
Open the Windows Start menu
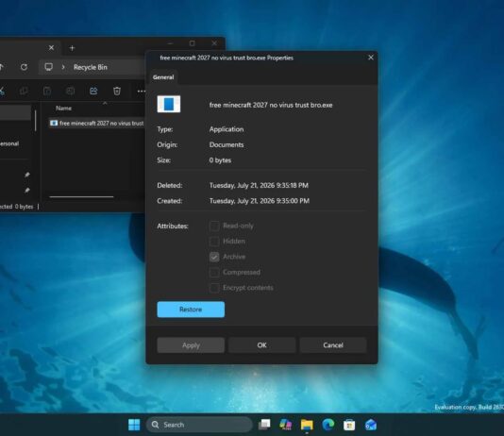pyautogui.click(x=134, y=425)
